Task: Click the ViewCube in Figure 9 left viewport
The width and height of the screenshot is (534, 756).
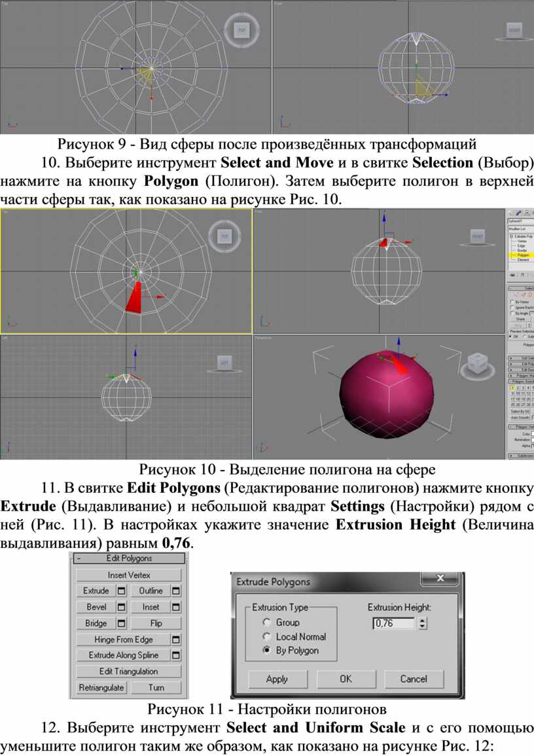Action: [x=241, y=30]
